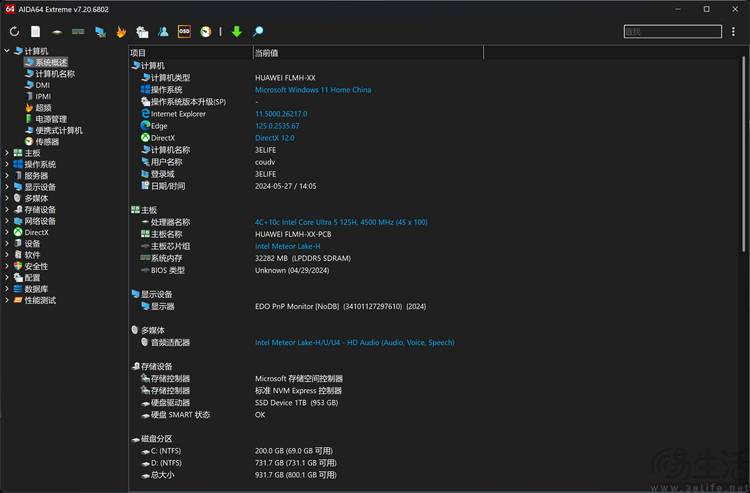Click the blue monitor GPGPU toolbar icon
The image size is (750, 493).
point(100,32)
